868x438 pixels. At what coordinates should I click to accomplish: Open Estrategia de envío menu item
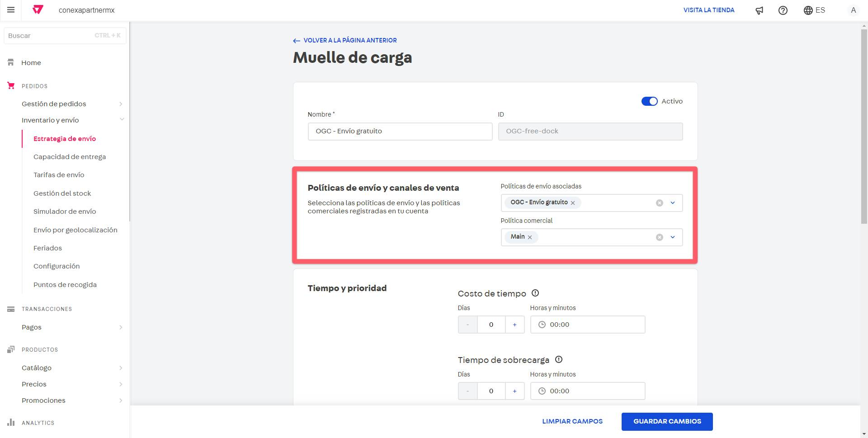65,139
